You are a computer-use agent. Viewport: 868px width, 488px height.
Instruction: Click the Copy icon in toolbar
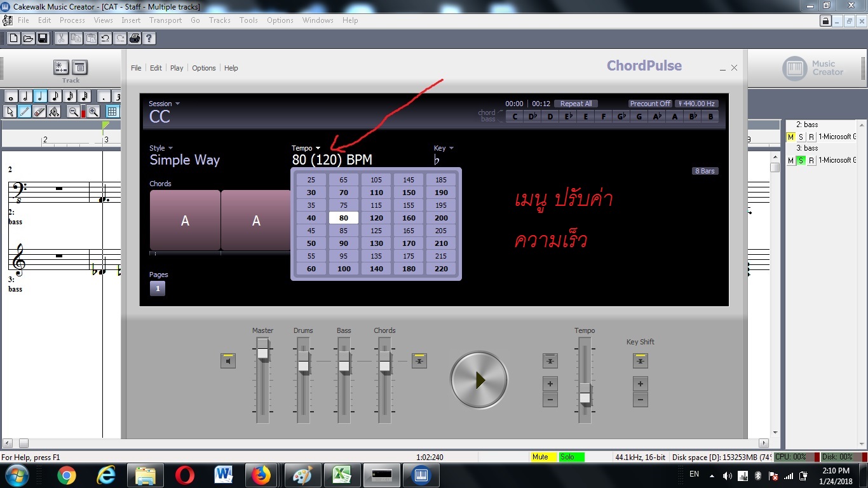click(76, 38)
